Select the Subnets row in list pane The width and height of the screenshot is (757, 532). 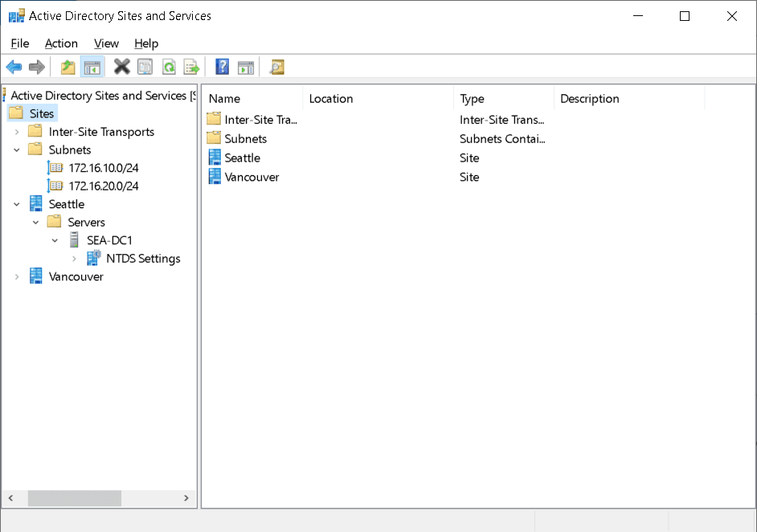click(x=246, y=138)
